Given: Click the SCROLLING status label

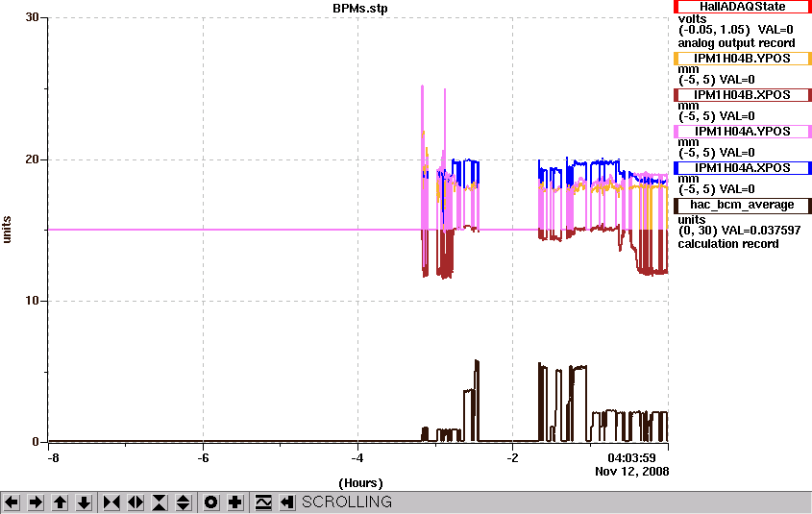Looking at the screenshot, I should pyautogui.click(x=347, y=502).
